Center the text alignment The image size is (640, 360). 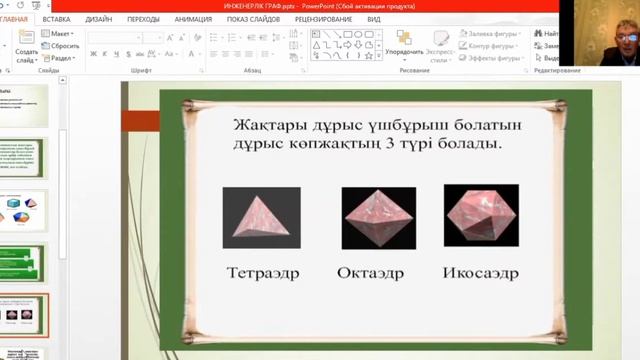[x=225, y=54]
